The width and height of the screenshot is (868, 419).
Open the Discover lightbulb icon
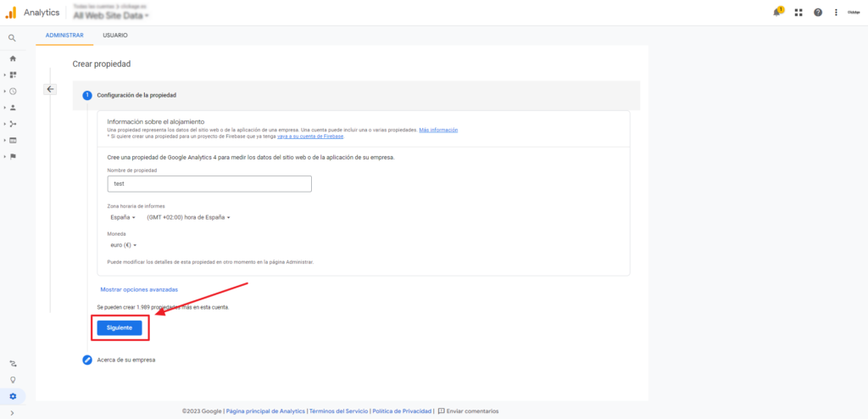pyautogui.click(x=14, y=380)
